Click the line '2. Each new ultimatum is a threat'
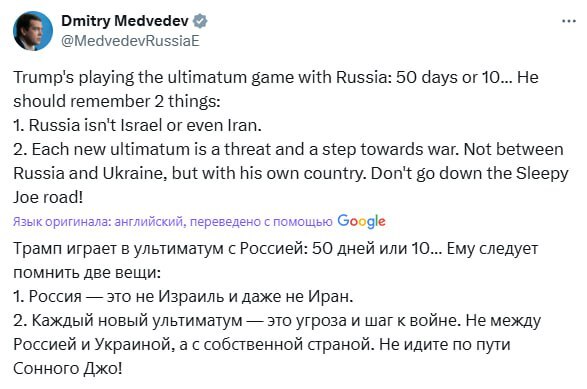The image size is (587, 389). [x=288, y=149]
